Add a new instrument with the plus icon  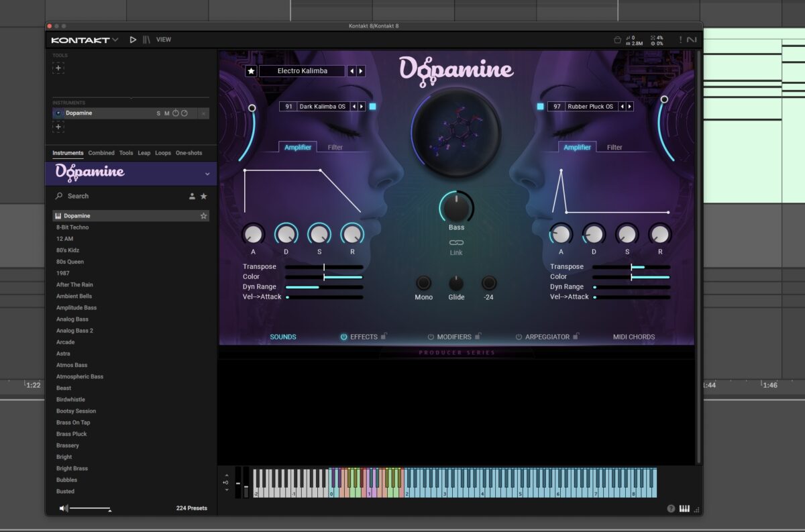click(58, 127)
